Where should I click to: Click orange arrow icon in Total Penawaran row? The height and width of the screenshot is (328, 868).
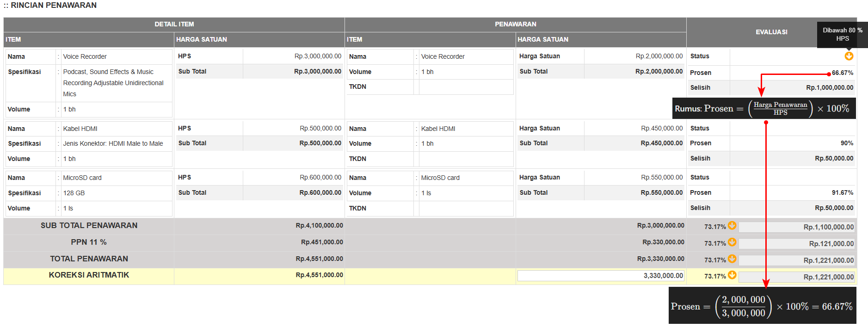[x=732, y=259]
